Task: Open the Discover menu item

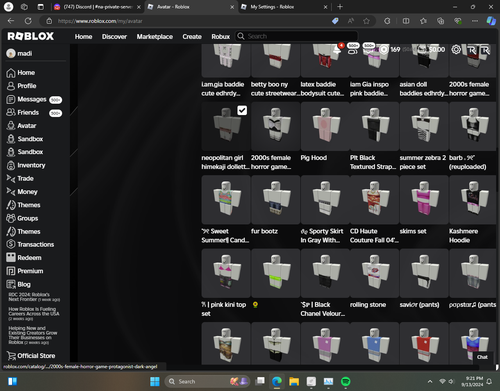Action: (x=114, y=37)
